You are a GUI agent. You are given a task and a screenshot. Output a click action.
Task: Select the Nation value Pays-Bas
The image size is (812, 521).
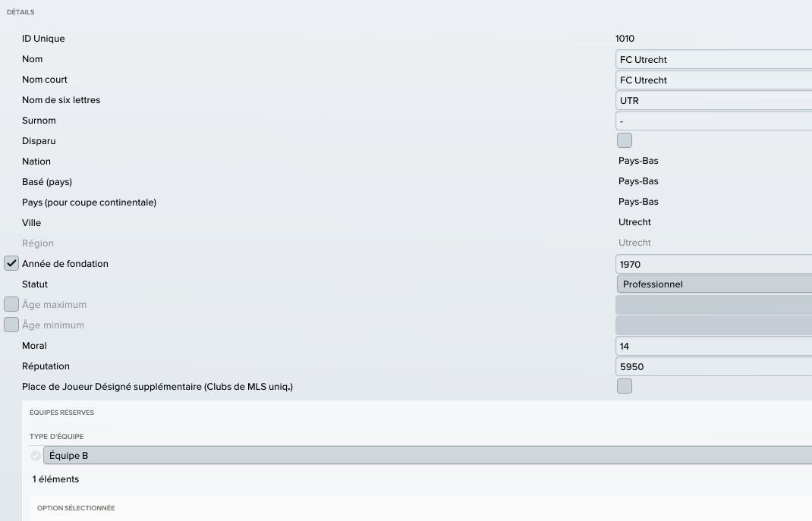(638, 161)
